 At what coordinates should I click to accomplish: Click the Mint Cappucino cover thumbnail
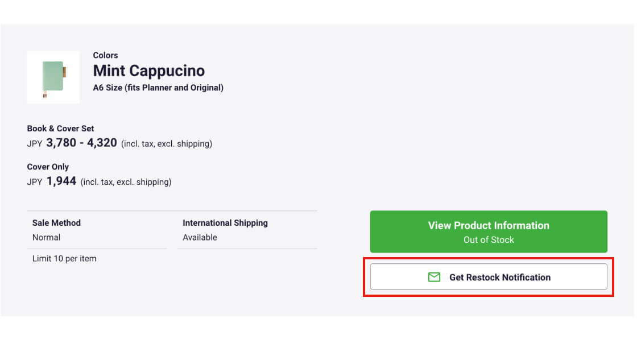tap(53, 77)
